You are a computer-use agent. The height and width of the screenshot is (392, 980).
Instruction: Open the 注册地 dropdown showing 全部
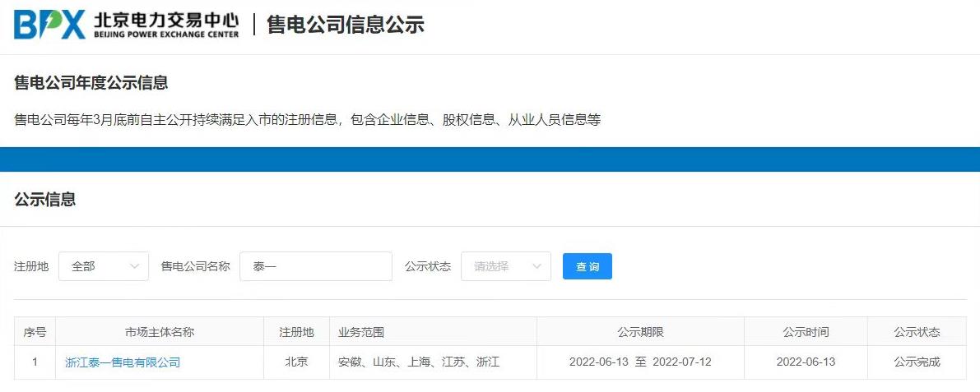click(x=104, y=266)
